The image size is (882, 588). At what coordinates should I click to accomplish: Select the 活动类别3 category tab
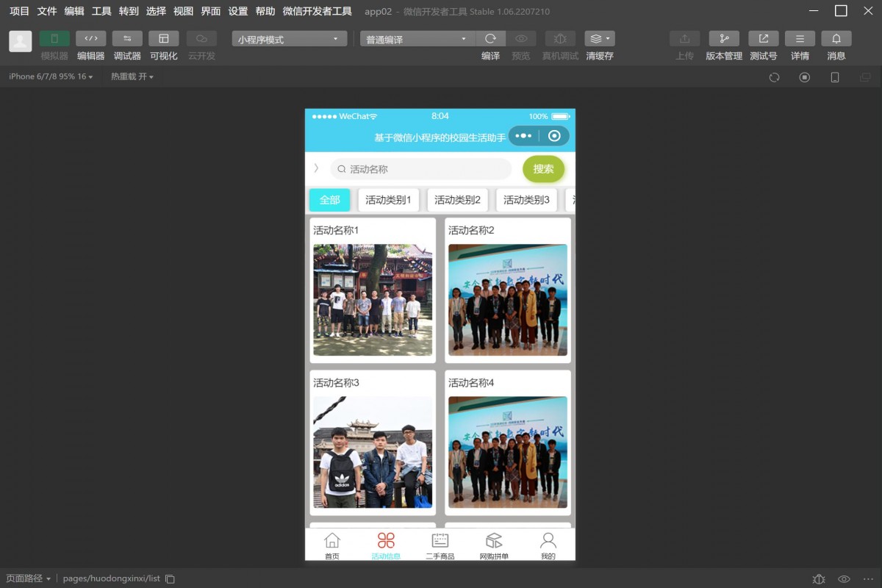[x=526, y=200]
